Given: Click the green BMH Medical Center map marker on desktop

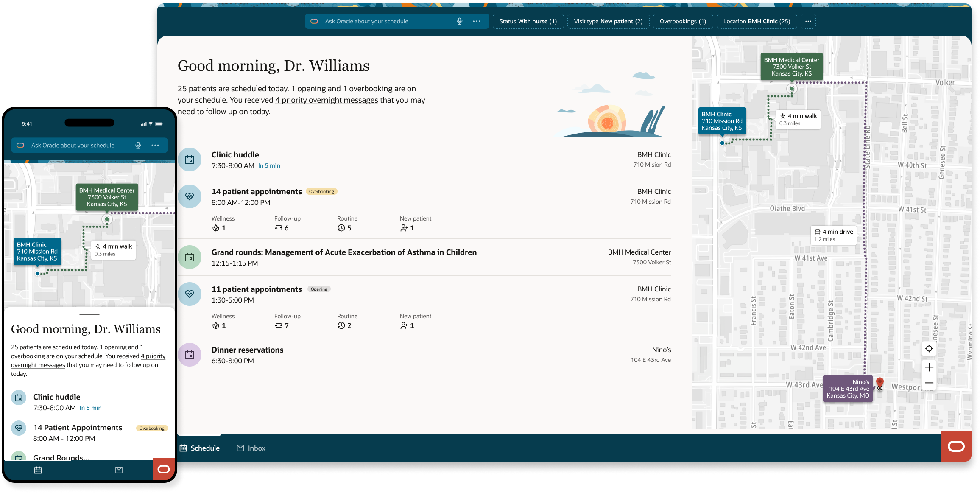Looking at the screenshot, I should pos(792,89).
